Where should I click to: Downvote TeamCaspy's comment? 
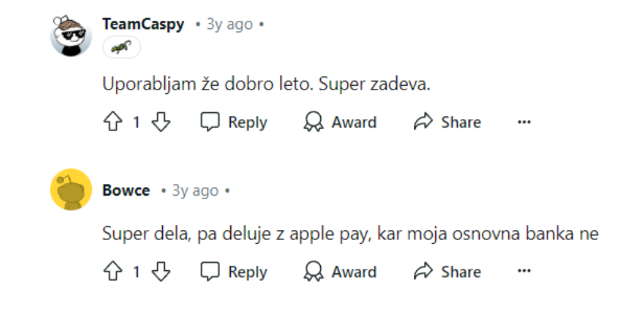(162, 122)
